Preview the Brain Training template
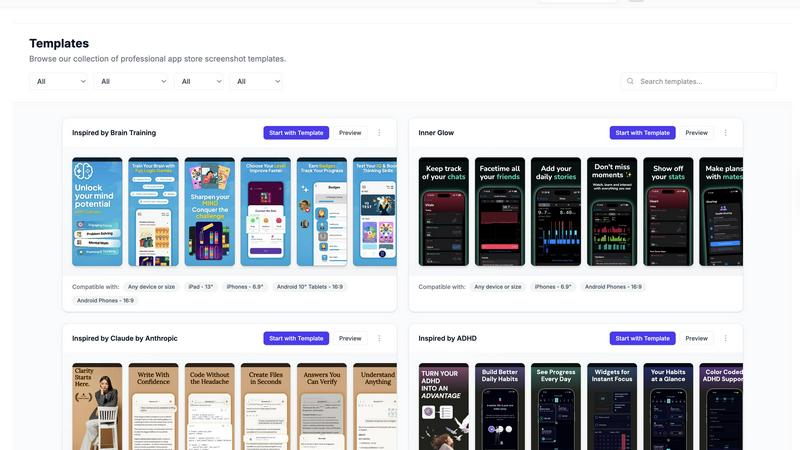The height and width of the screenshot is (450, 800). click(350, 133)
